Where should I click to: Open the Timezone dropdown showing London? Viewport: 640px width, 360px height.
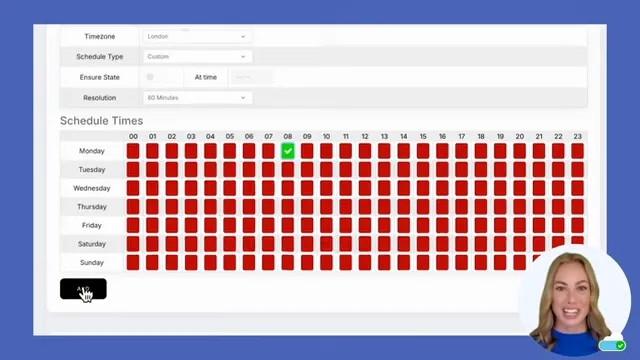coord(198,36)
